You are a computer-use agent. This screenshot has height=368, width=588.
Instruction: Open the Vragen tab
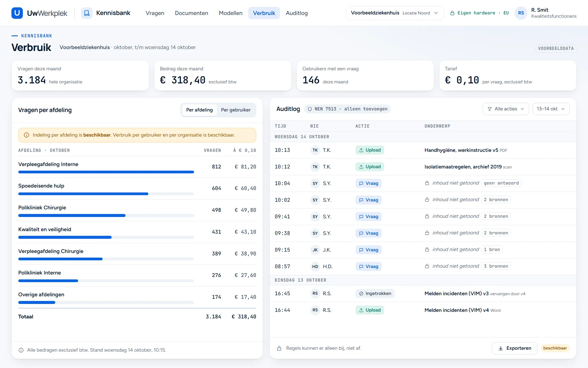pos(155,13)
